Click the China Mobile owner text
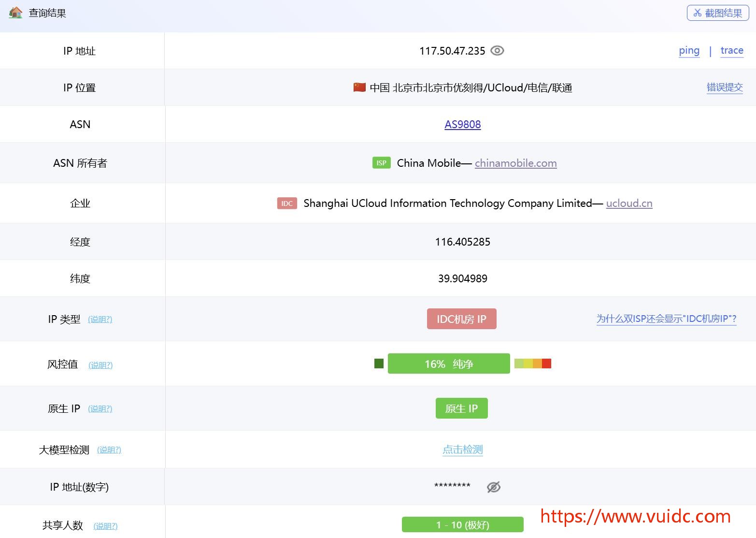Image resolution: width=756 pixels, height=538 pixels. (429, 163)
